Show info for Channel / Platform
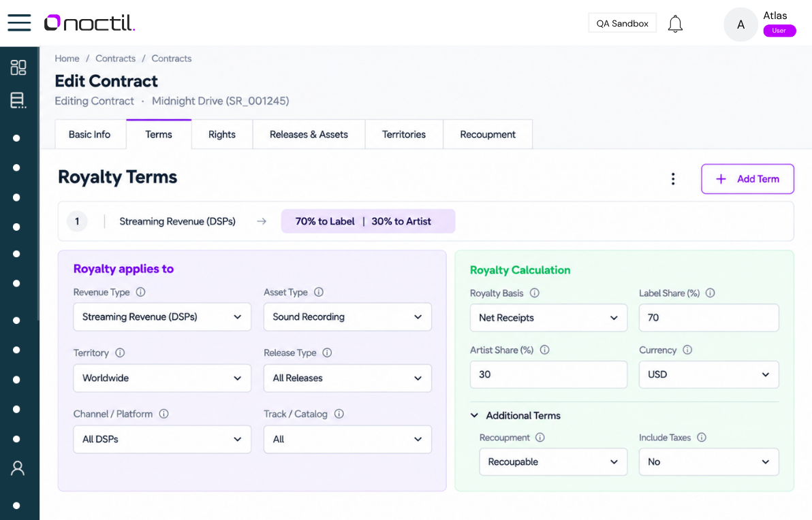The image size is (812, 520). (x=163, y=414)
